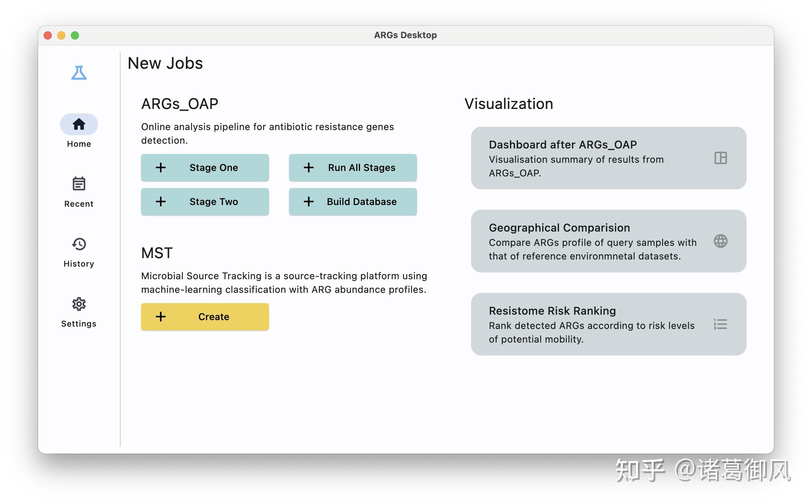Open the Recent calendar icon
This screenshot has width=812, height=504.
coord(79,184)
